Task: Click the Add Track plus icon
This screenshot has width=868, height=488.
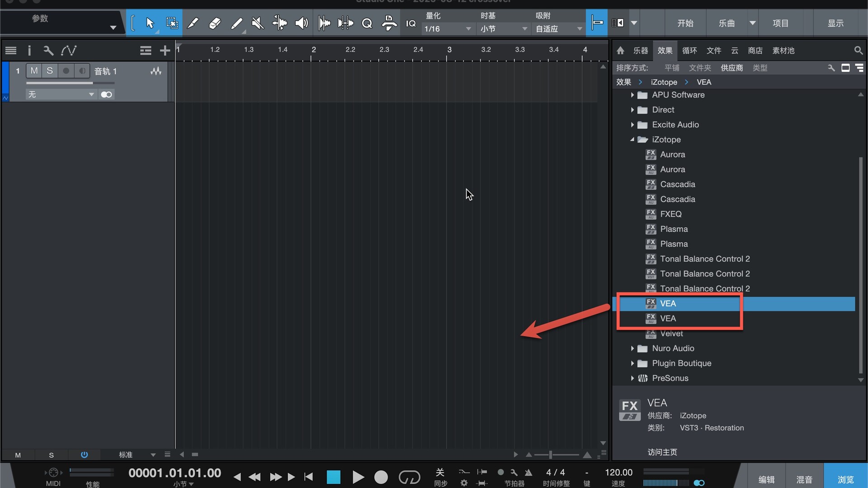Action: coord(165,51)
